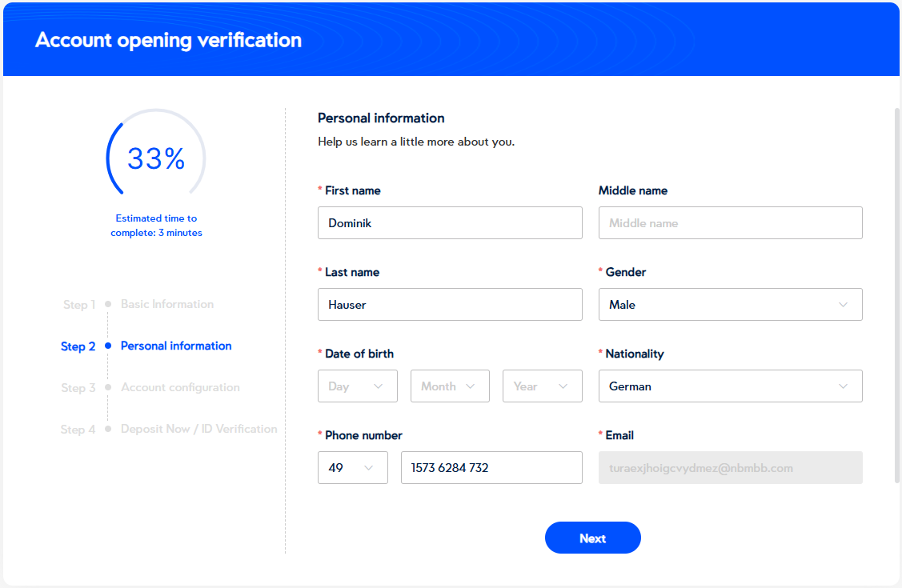Click the 'Account opening verification' heading
This screenshot has height=588, width=902.
[169, 40]
